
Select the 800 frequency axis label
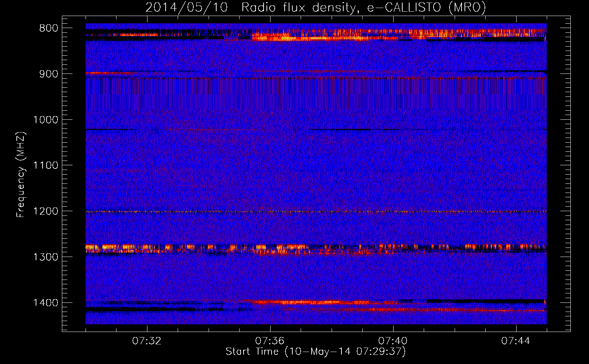(49, 28)
